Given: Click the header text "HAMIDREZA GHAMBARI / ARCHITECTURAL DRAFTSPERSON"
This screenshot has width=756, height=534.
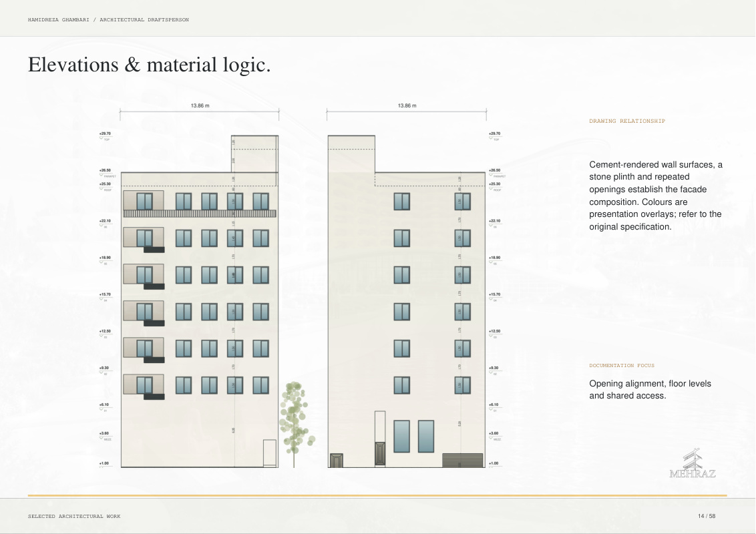Looking at the screenshot, I should pos(108,20).
